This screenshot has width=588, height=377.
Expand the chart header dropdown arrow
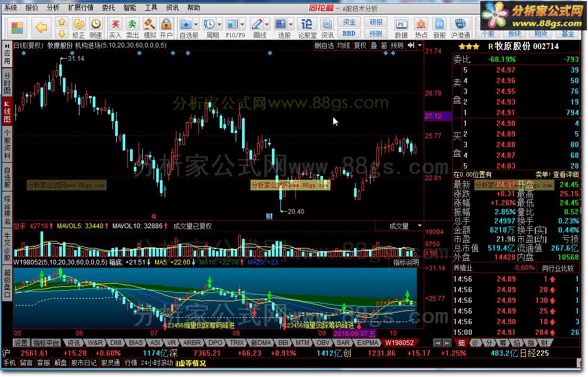pyautogui.click(x=420, y=45)
